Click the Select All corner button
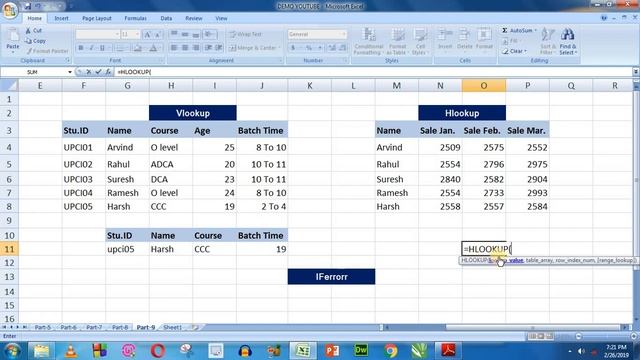Viewport: 640px width, 360px height. coord(9,86)
